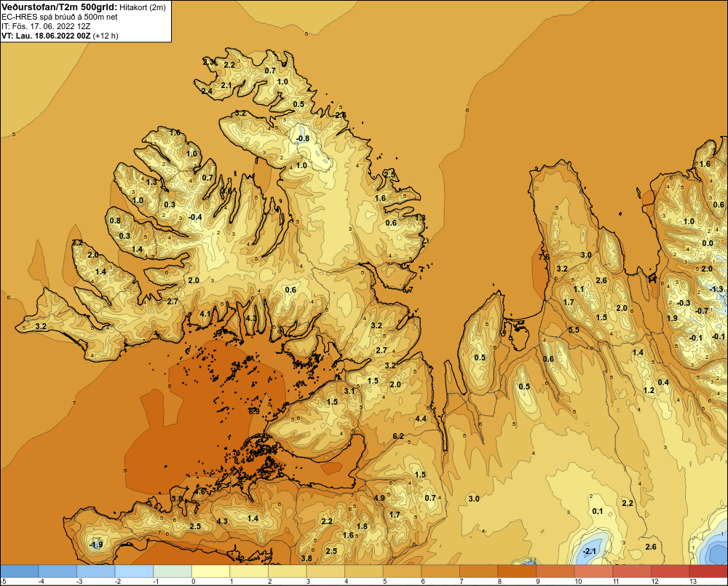Select the dark orange swatch between 8 and 9
728x586 pixels.
[x=517, y=571]
